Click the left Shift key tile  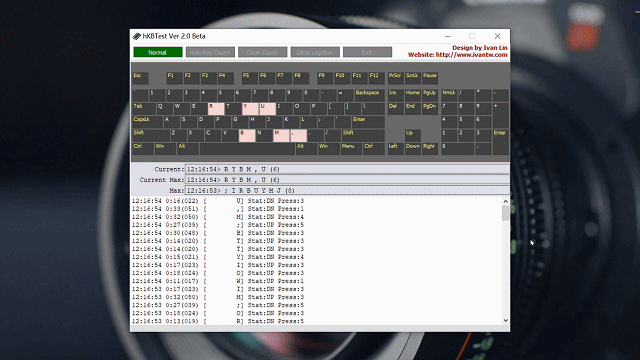pos(151,136)
